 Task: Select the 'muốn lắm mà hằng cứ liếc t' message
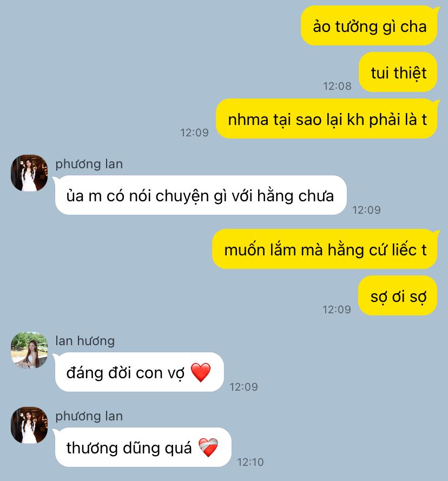click(x=325, y=249)
